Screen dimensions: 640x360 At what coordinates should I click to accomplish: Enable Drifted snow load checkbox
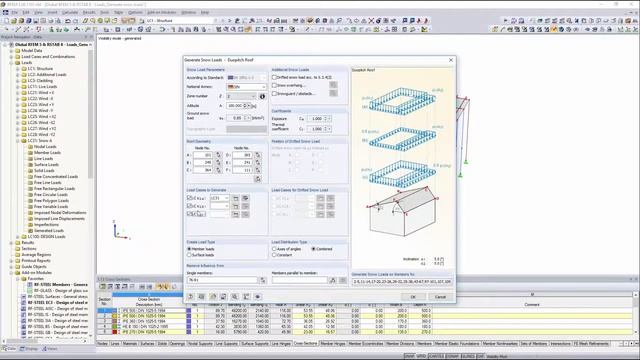pyautogui.click(x=274, y=77)
